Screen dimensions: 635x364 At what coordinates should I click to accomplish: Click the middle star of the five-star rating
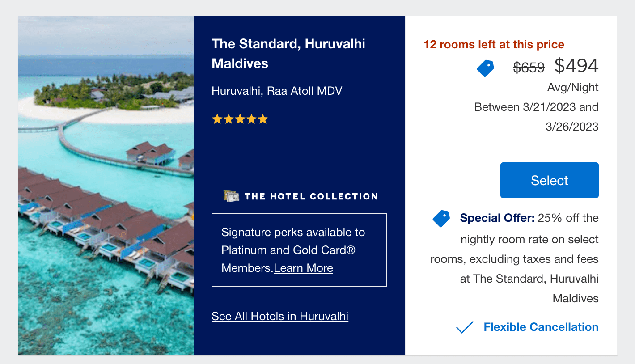[240, 119]
